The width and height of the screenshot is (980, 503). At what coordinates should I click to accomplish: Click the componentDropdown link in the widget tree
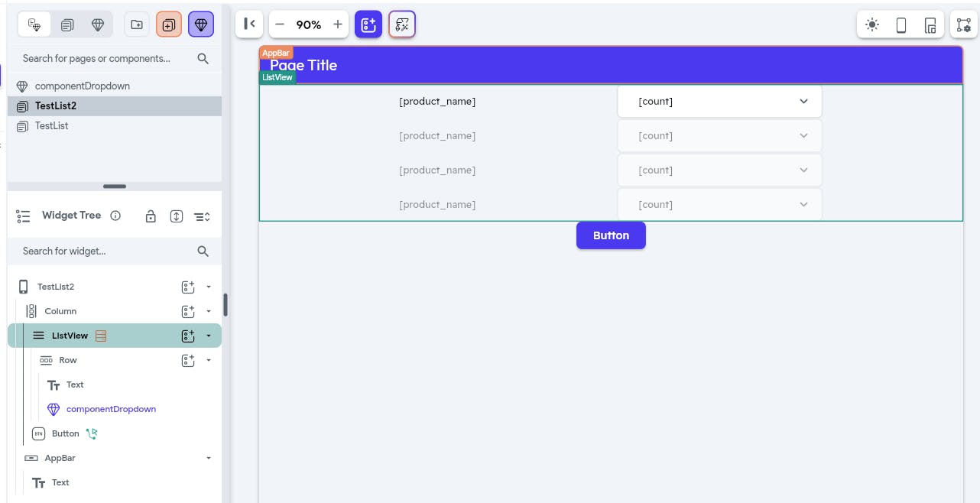[111, 409]
